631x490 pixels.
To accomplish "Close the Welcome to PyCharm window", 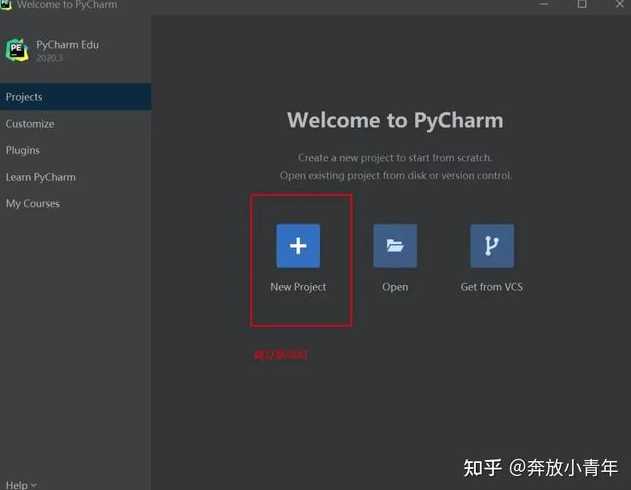I will pos(619,4).
